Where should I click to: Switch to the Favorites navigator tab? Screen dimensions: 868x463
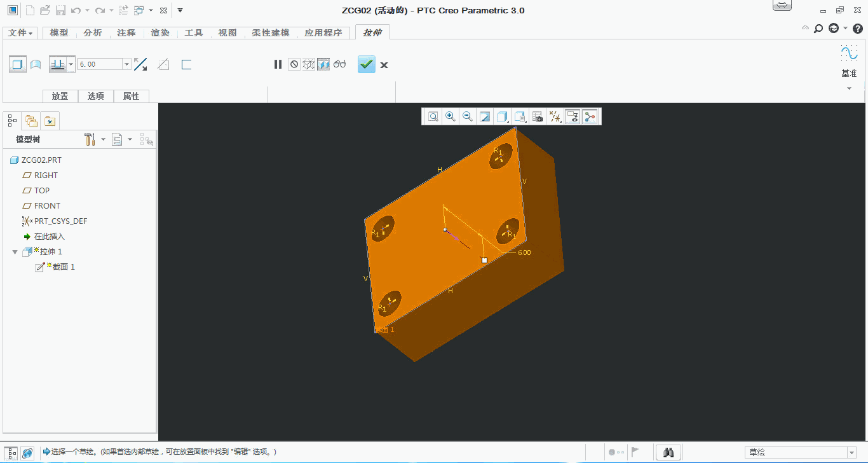(x=50, y=120)
